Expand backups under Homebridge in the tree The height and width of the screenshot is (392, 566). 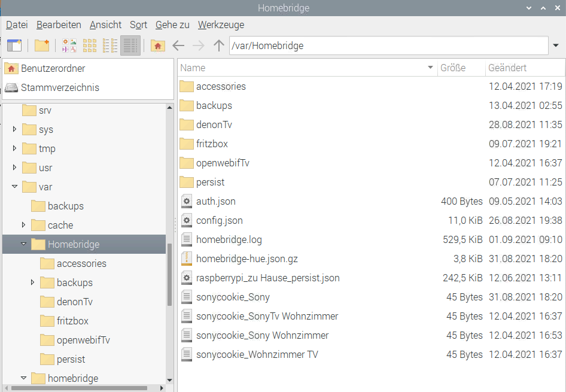32,282
